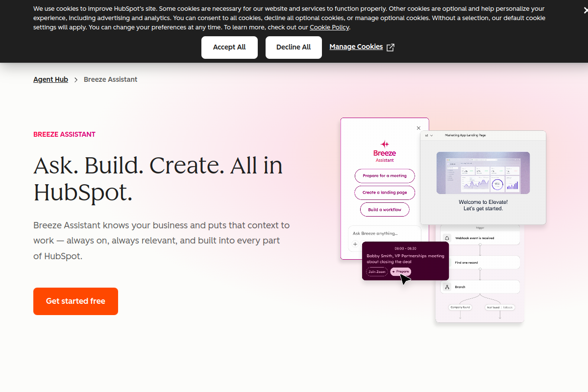Open the Manage Cookies link

coord(356,47)
